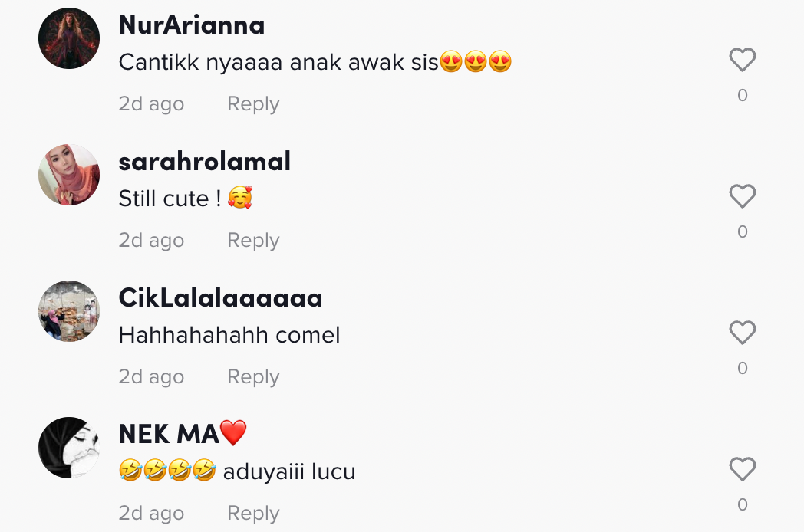Reply to NurArianna's comment
Viewport: 804px width, 532px height.
[253, 104]
